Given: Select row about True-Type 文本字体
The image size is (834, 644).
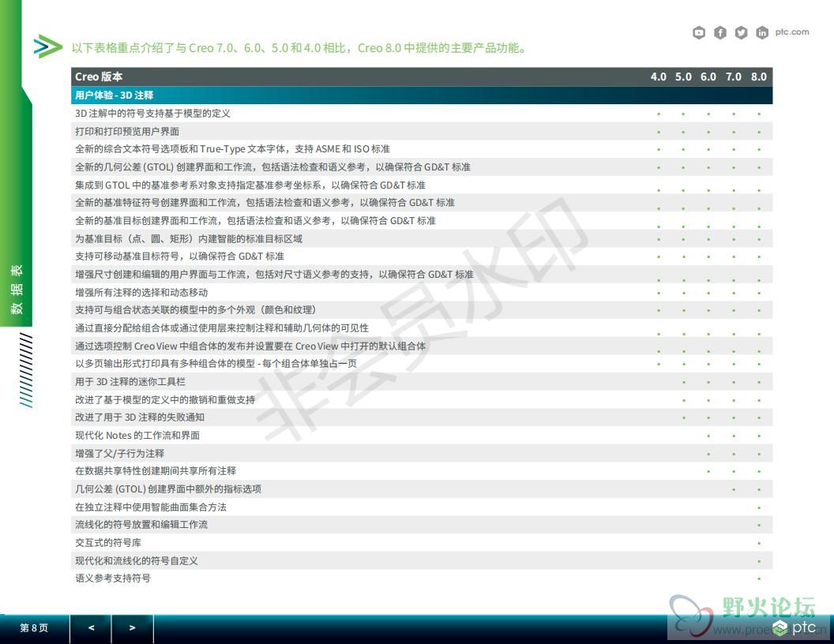Looking at the screenshot, I should (422, 149).
